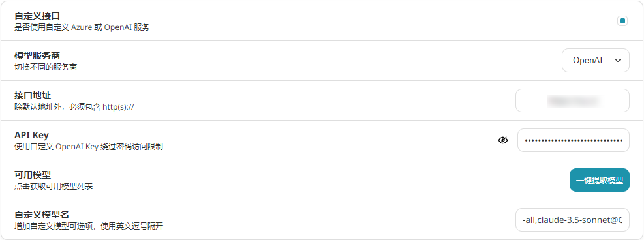Click the 使用英文逗号隔开 hint text
Image resolution: width=644 pixels, height=240 pixels.
click(x=138, y=226)
